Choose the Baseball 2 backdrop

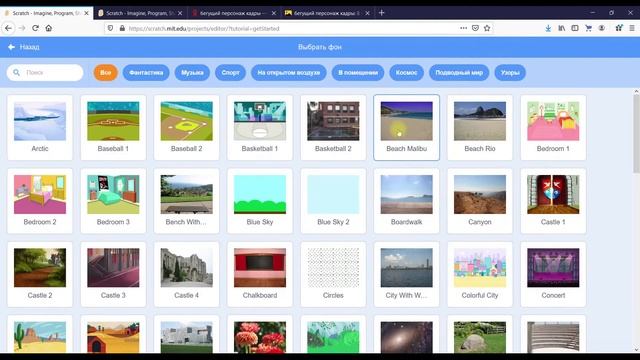click(187, 127)
